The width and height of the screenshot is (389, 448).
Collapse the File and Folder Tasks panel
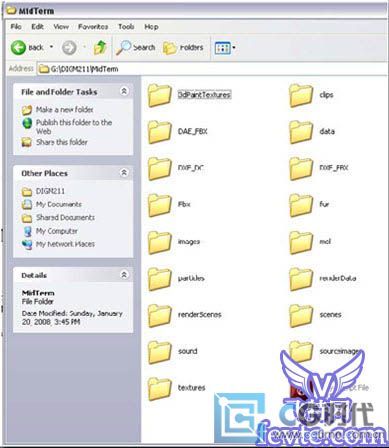124,91
